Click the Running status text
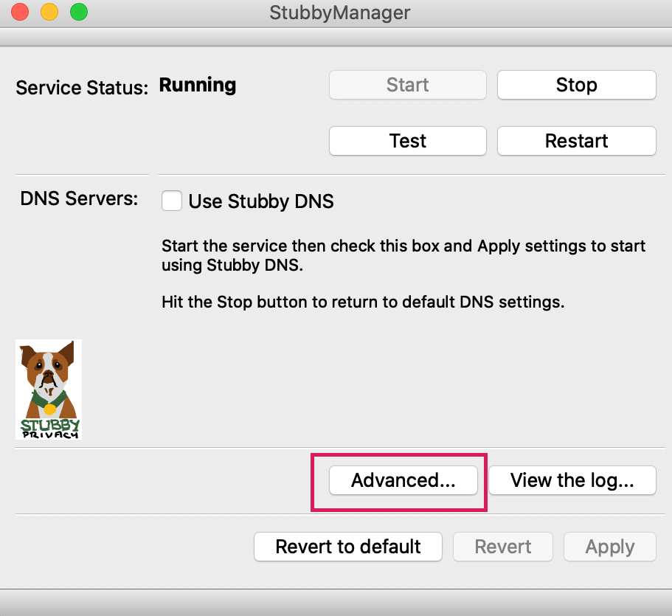Image resolution: width=672 pixels, height=616 pixels. coord(198,86)
